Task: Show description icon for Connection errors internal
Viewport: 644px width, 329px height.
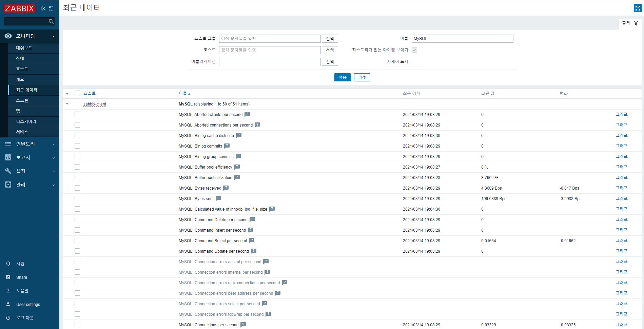Action: (x=267, y=272)
